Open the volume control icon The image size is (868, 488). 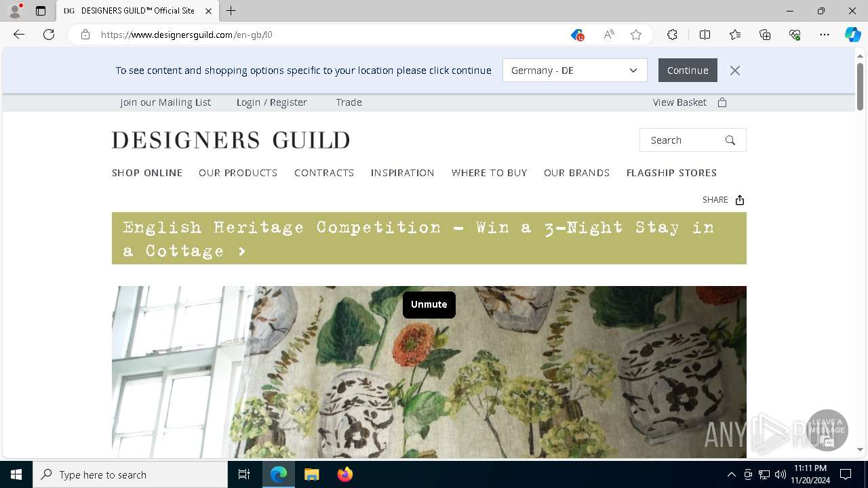click(781, 474)
